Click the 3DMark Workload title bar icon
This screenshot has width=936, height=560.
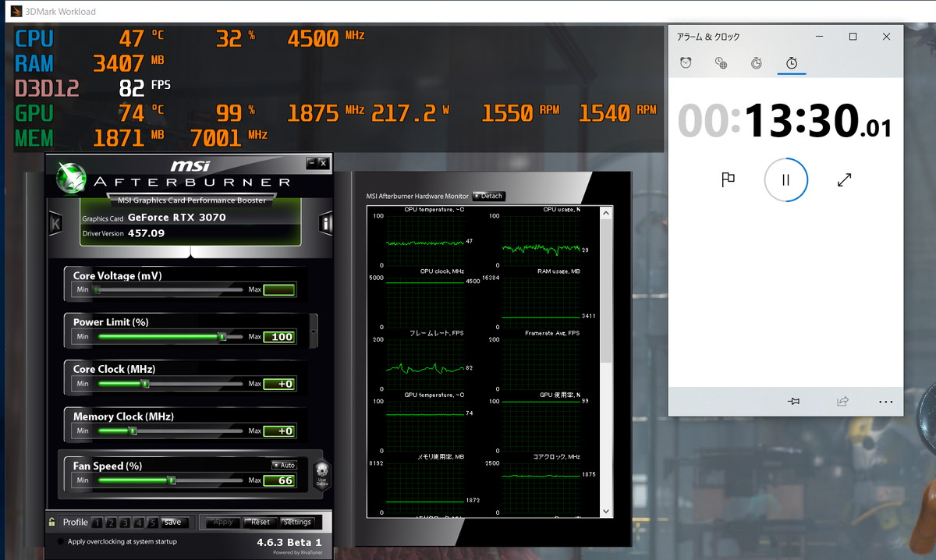coord(15,11)
